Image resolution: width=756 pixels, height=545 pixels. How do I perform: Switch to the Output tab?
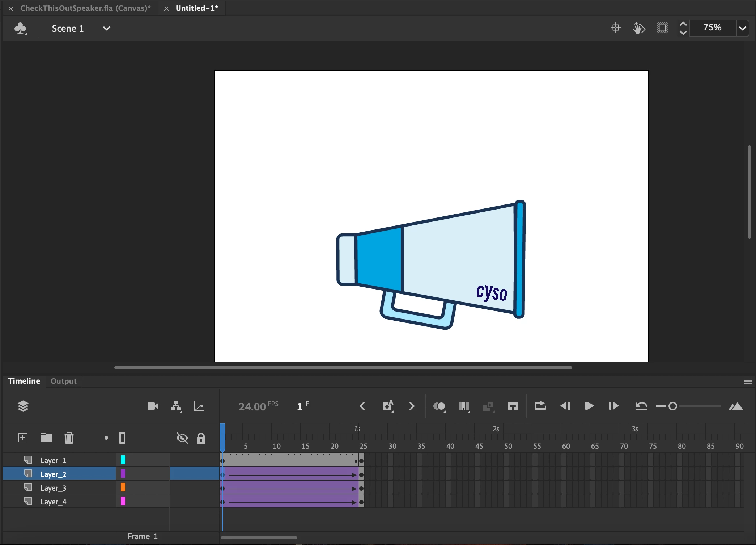coord(63,381)
